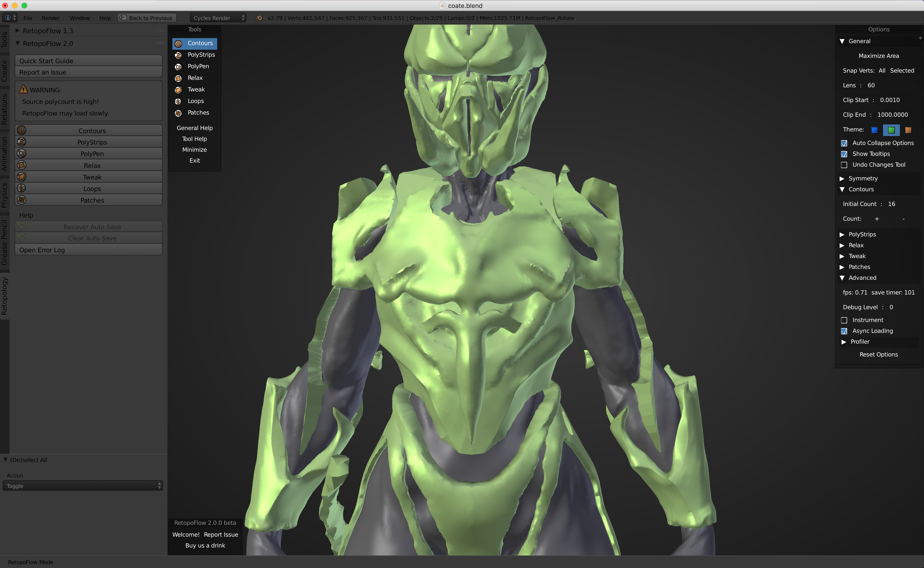Screen dimensions: 924x568
Task: Increase Count with the plus stepper
Action: [x=877, y=218]
